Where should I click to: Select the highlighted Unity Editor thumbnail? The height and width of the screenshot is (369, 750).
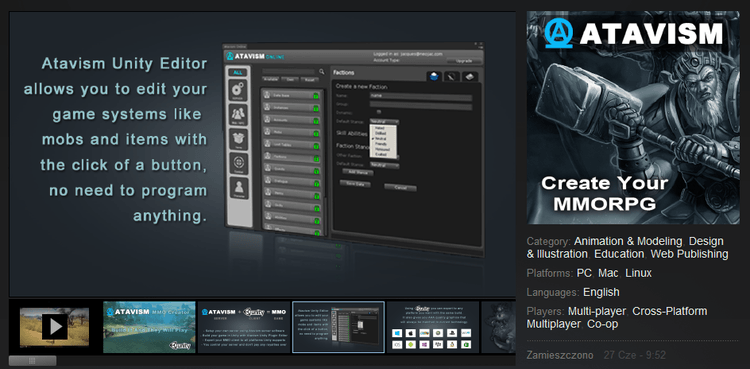tap(338, 327)
